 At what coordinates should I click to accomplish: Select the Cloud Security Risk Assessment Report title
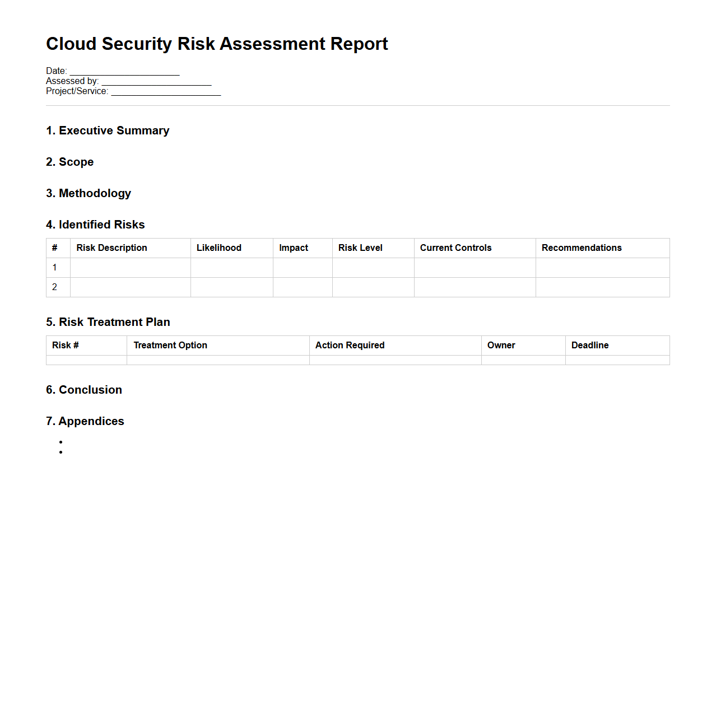pos(217,44)
